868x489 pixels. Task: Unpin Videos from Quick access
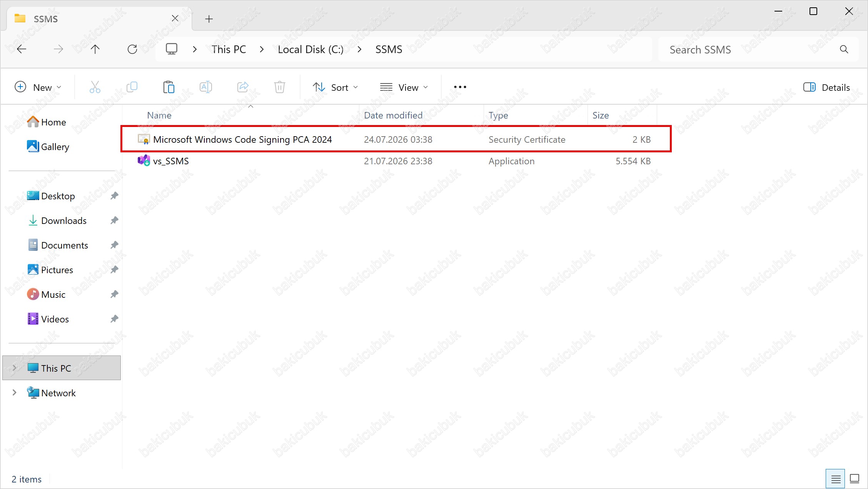(x=114, y=319)
